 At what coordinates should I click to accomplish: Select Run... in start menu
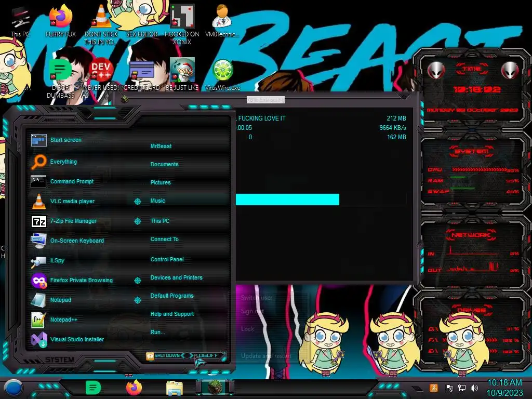point(157,332)
